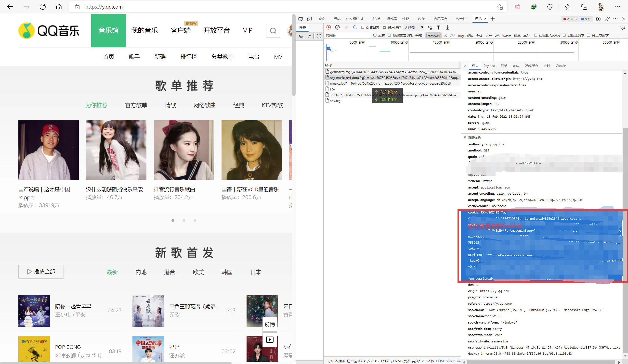
Task: Collapse the 请求标头 section
Action: [465, 138]
